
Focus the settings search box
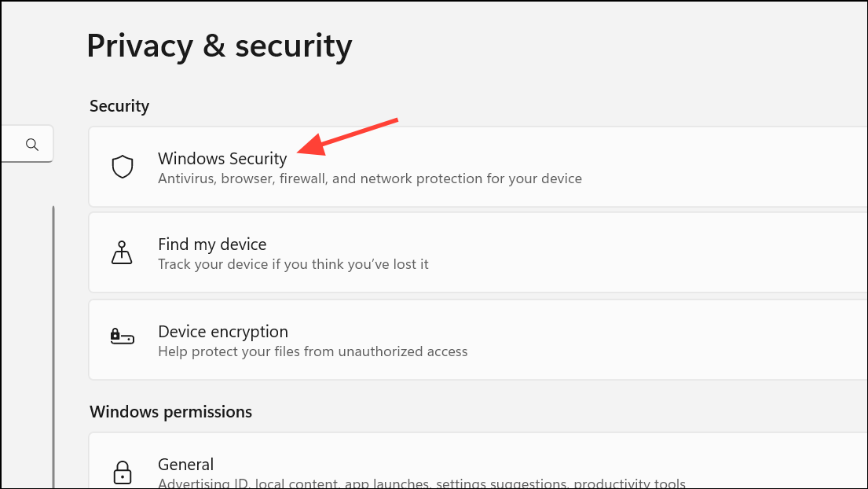click(x=27, y=144)
